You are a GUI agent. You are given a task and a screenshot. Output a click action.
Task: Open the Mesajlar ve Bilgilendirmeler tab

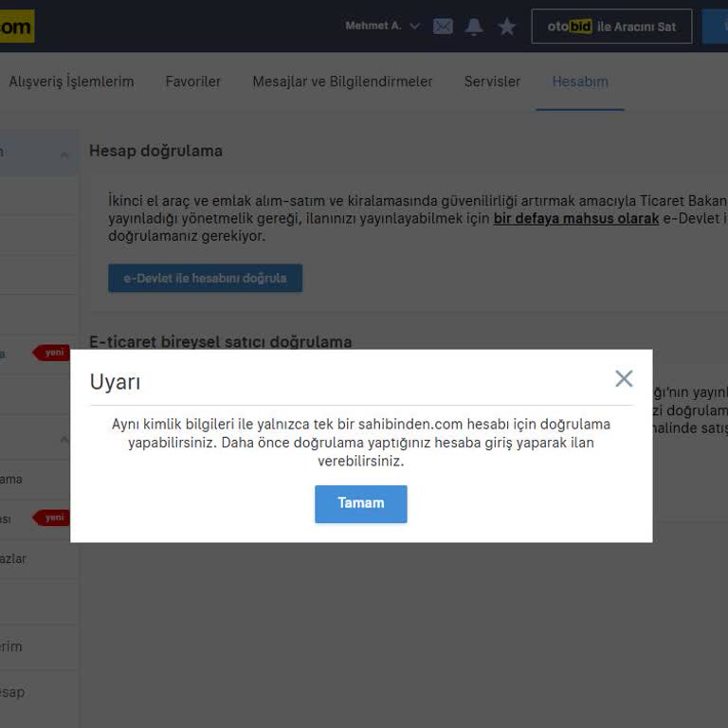coord(342,82)
